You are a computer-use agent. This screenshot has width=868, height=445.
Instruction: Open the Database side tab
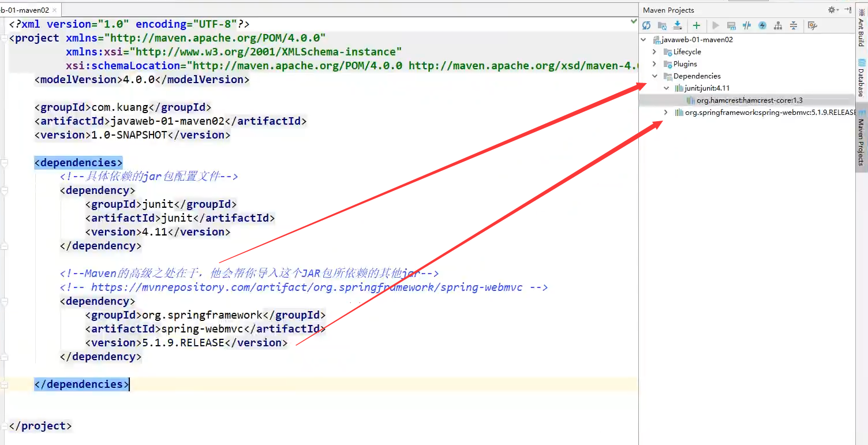tap(861, 78)
